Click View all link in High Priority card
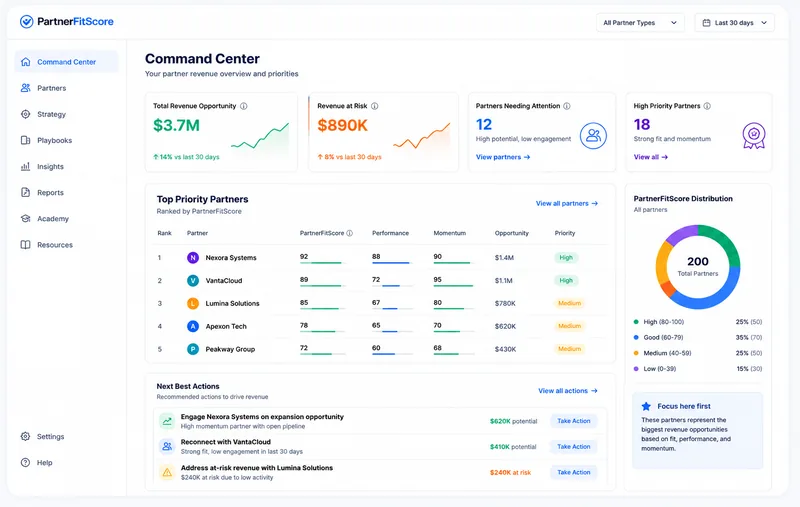800x507 pixels. click(x=651, y=157)
